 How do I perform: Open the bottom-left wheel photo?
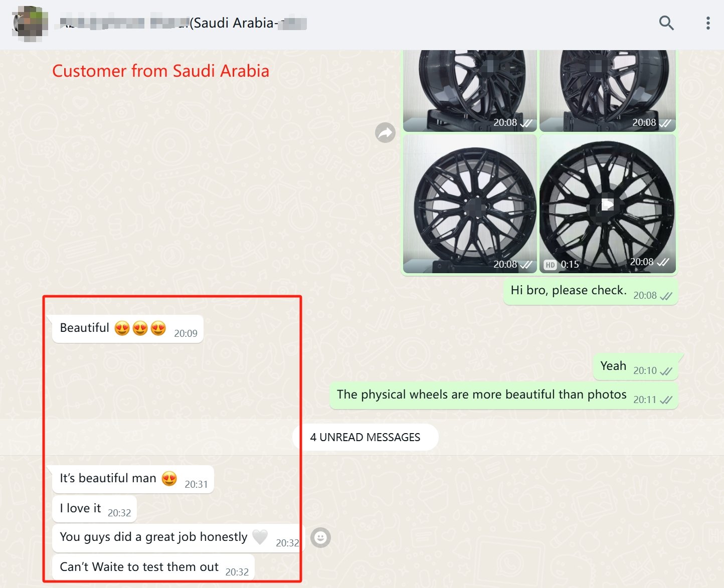470,204
